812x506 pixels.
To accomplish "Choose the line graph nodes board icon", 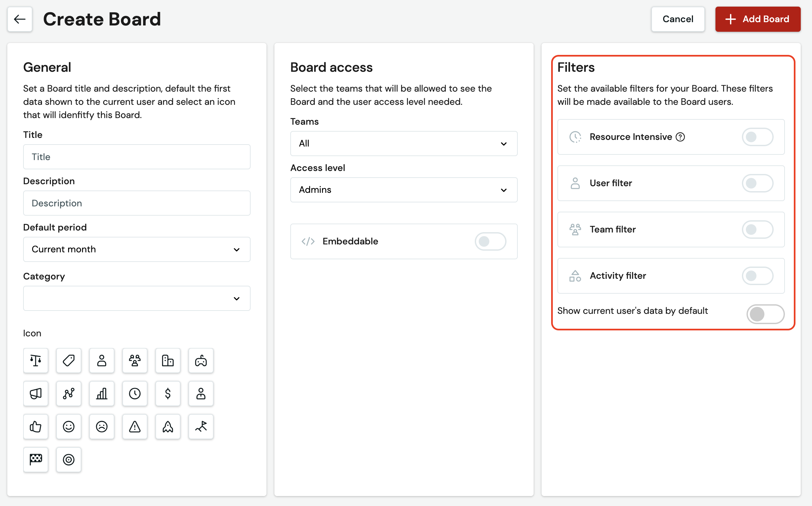I will [x=68, y=394].
